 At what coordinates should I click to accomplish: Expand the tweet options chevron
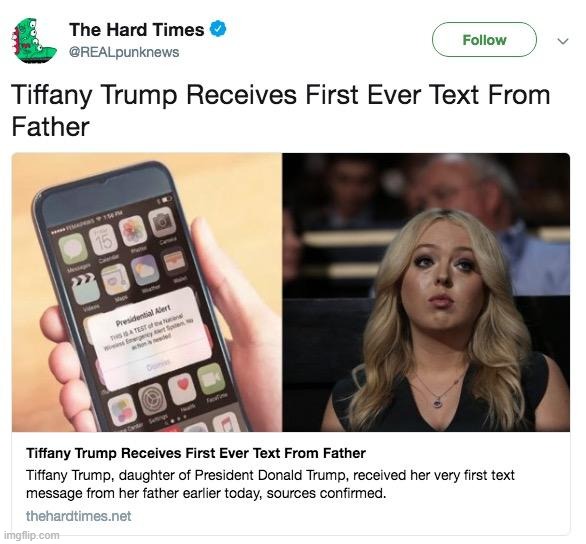562,41
